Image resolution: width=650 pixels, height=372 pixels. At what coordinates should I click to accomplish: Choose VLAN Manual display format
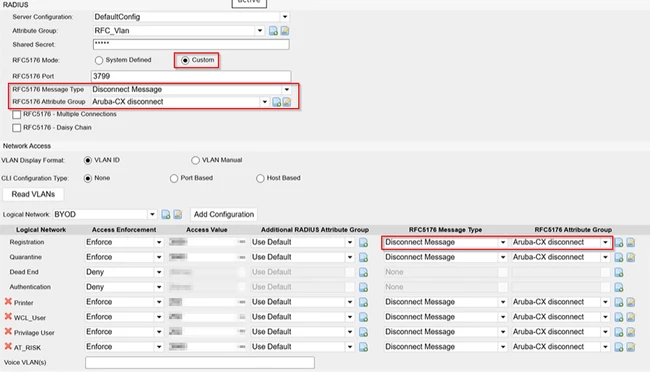pos(195,160)
